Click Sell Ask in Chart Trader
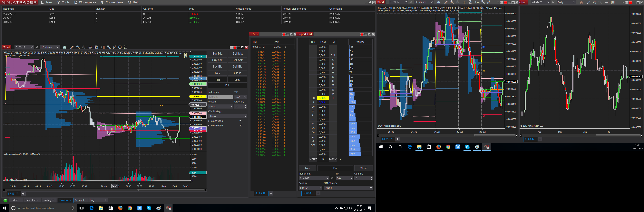Screen dimensions: 644x212 238,60
